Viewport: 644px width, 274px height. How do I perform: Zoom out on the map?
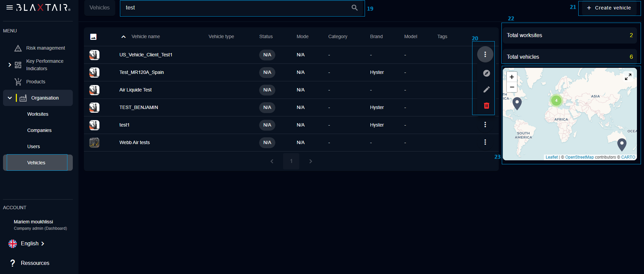512,87
